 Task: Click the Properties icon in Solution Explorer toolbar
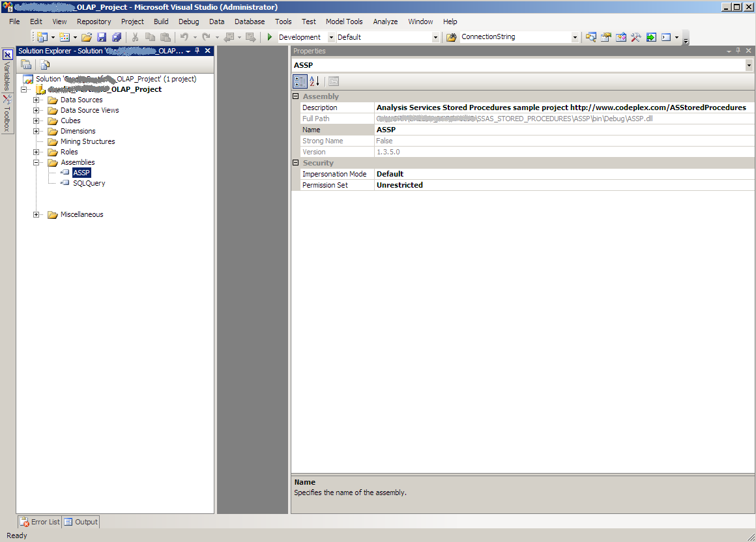point(27,64)
